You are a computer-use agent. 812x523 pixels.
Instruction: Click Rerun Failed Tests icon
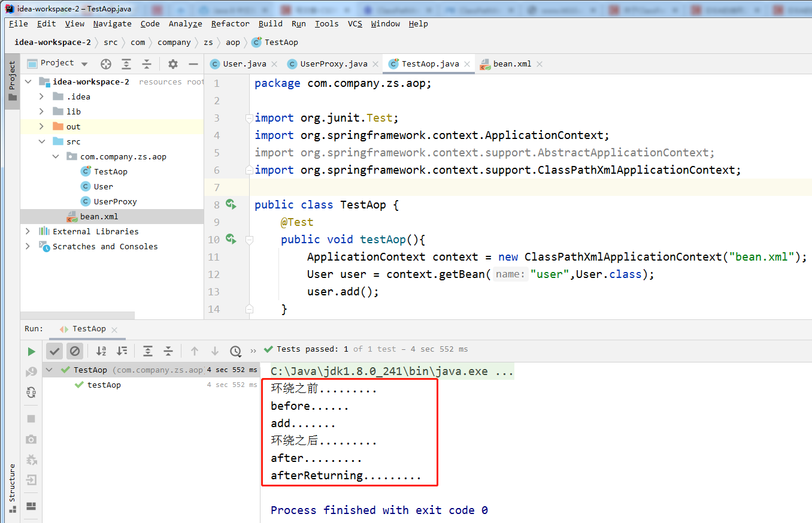pyautogui.click(x=32, y=372)
